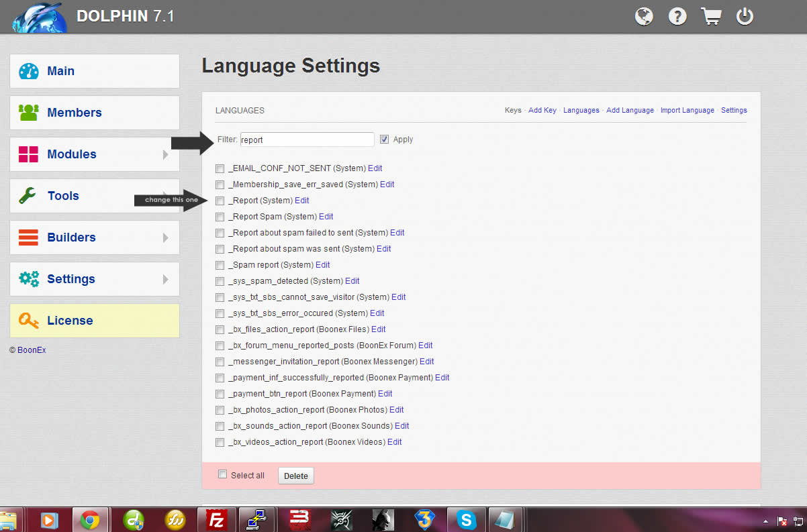Image resolution: width=807 pixels, height=532 pixels.
Task: Expand the Settings submenu arrow
Action: 165,279
